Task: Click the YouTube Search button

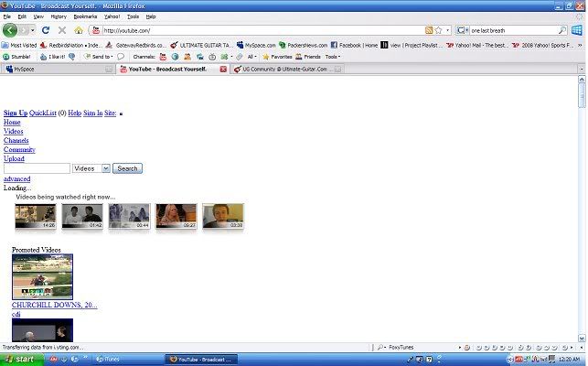Action: pyautogui.click(x=127, y=168)
